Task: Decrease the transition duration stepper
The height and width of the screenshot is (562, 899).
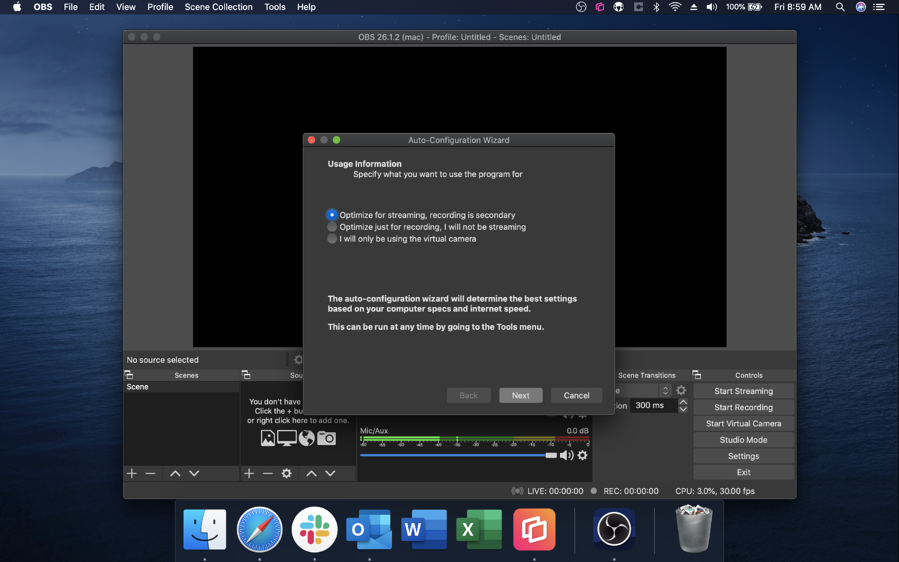Action: tap(683, 409)
